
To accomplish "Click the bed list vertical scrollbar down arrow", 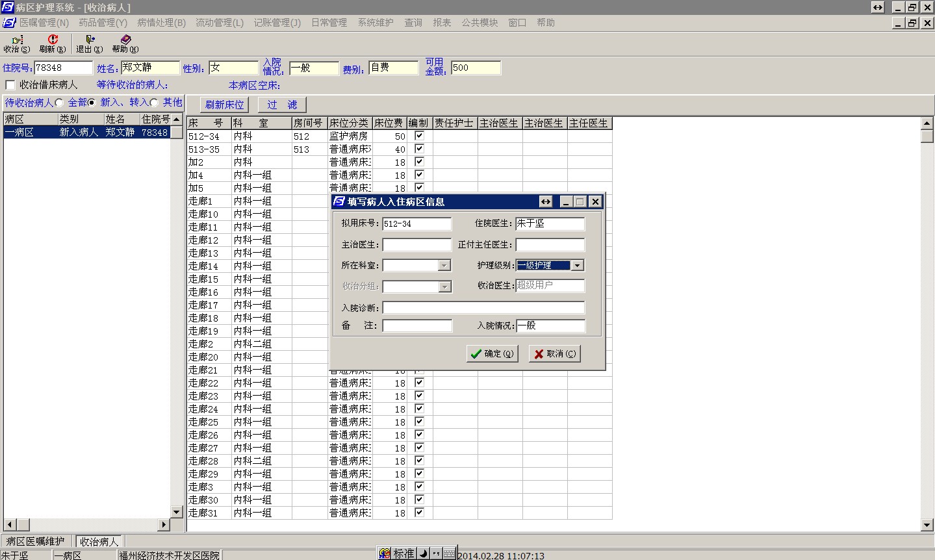I will (x=927, y=525).
